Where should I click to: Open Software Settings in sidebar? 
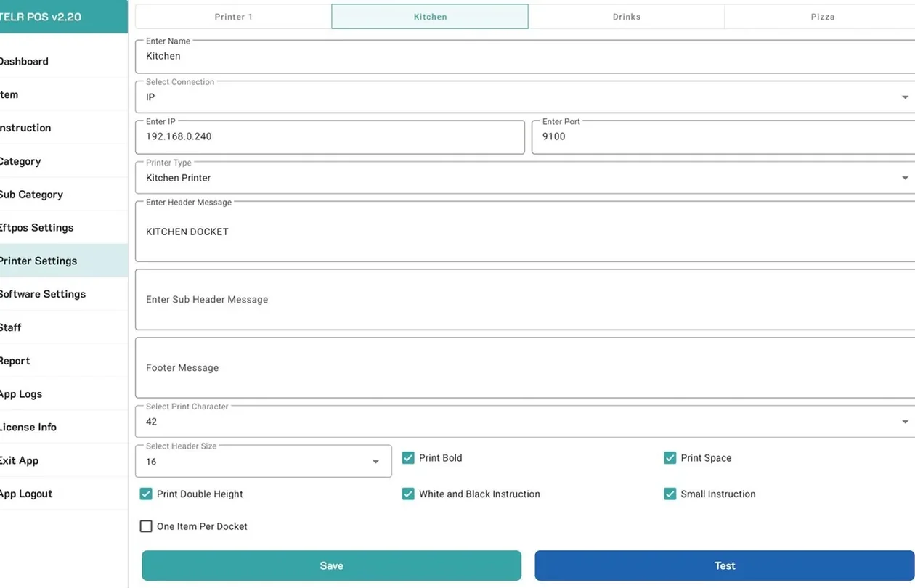(x=63, y=294)
